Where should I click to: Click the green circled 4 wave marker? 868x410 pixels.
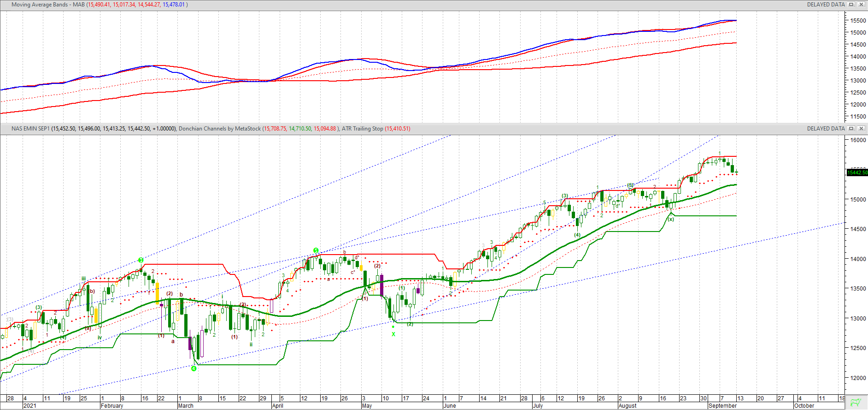coord(194,368)
